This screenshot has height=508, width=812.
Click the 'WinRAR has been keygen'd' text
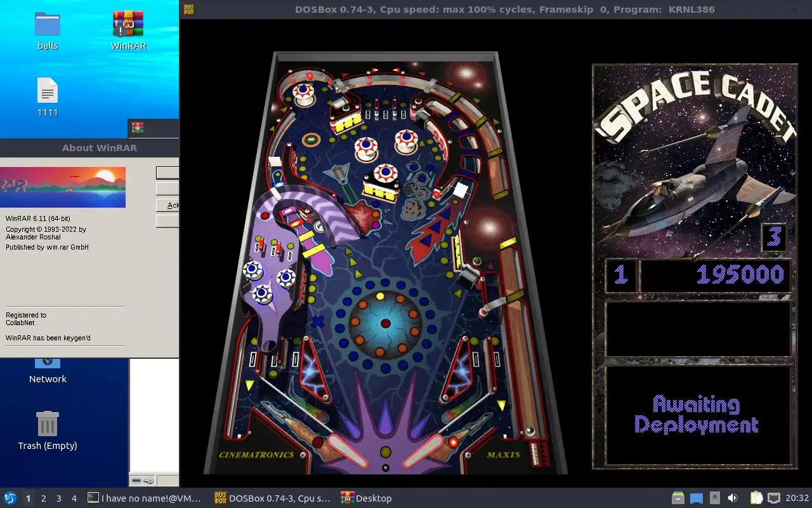[x=48, y=338]
